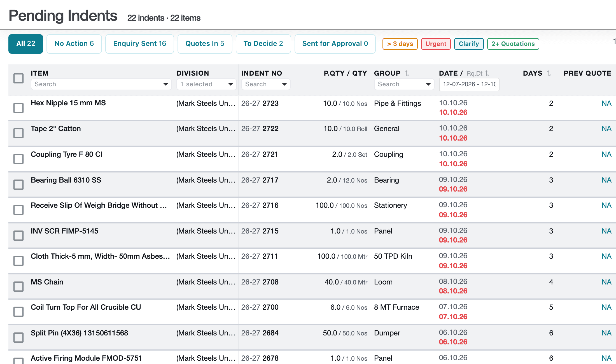Viewport: 616px width, 364px height.
Task: Switch to the All 22 tab
Action: [26, 44]
